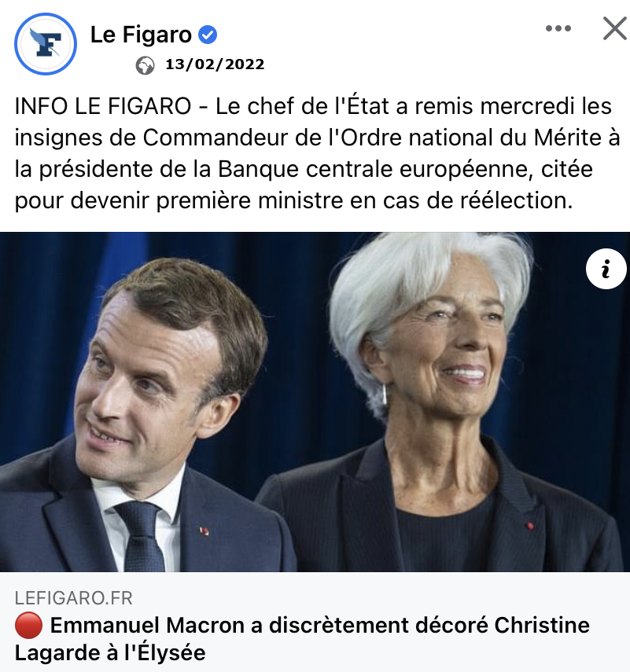Tap the circular info 'i' icon on image
The width and height of the screenshot is (630, 672).
click(606, 269)
